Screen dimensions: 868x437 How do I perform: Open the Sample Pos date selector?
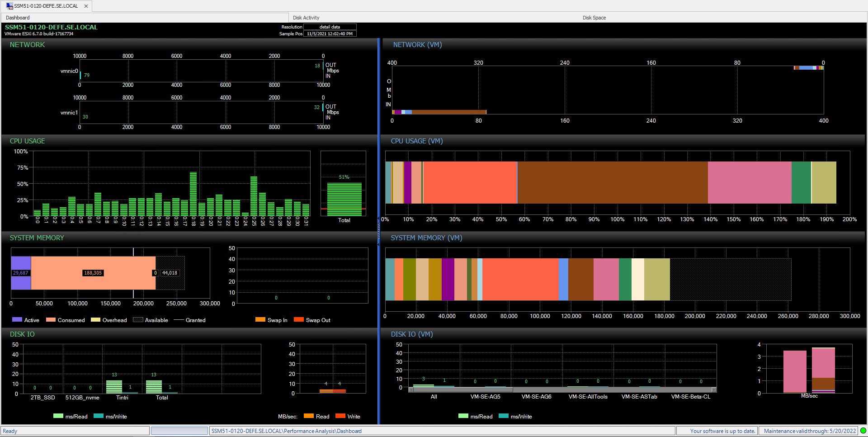click(x=330, y=33)
